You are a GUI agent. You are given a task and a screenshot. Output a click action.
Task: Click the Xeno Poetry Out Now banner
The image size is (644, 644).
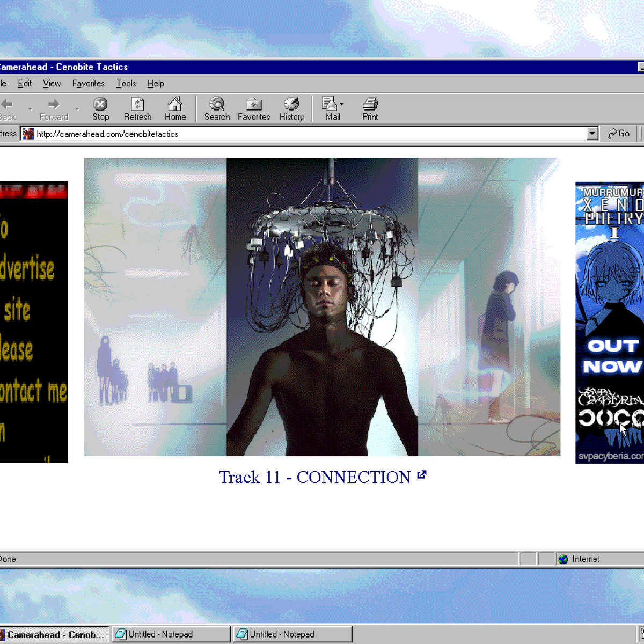[610, 322]
